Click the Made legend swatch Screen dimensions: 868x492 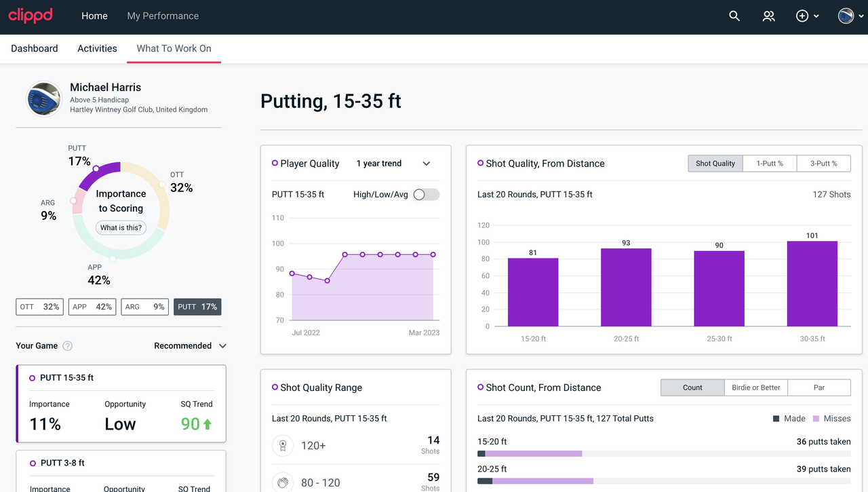(776, 419)
